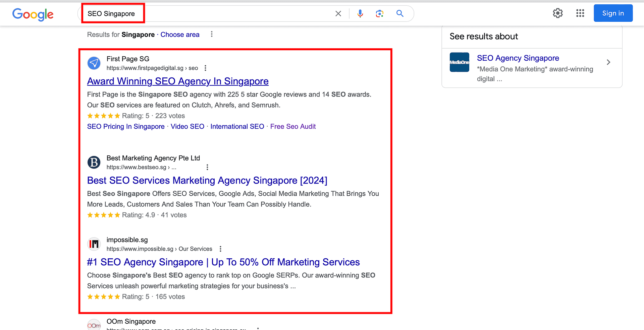Visit the SEO Pricing In Singapore sitelink

tap(126, 126)
